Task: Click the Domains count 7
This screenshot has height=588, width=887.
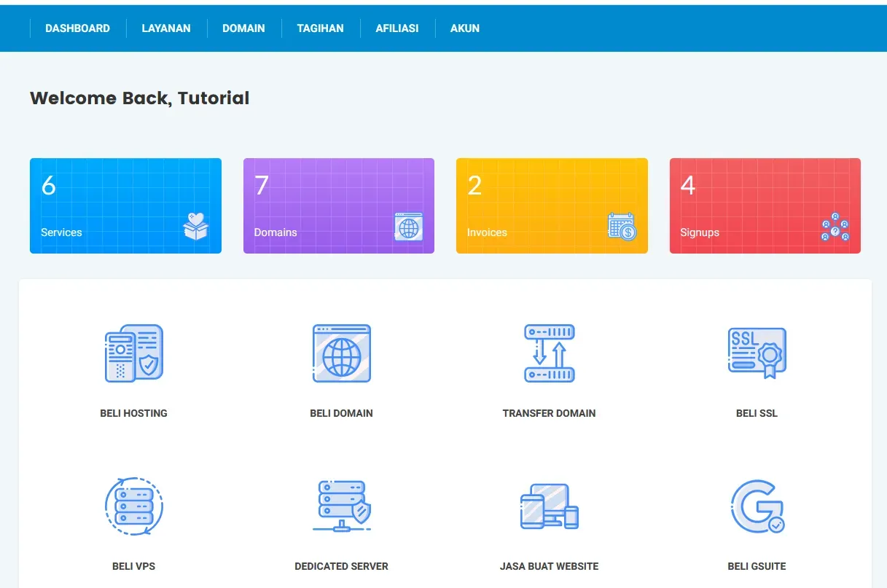Action: point(262,186)
